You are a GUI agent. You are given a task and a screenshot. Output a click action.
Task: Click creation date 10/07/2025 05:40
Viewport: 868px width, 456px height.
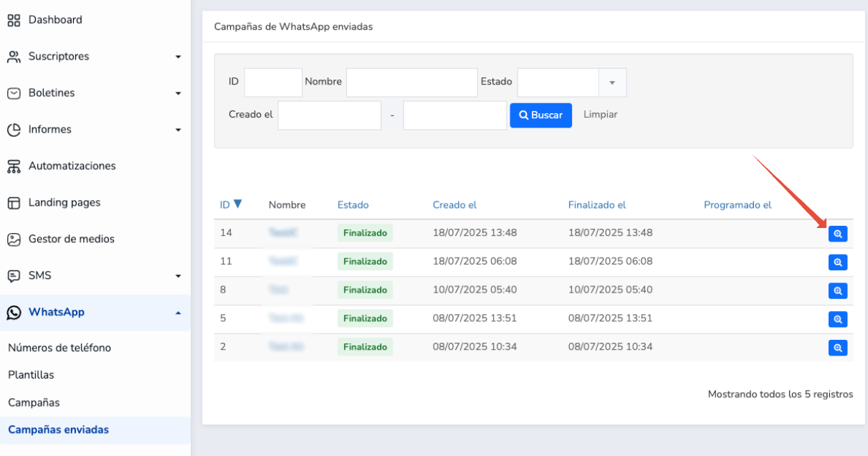click(x=474, y=290)
